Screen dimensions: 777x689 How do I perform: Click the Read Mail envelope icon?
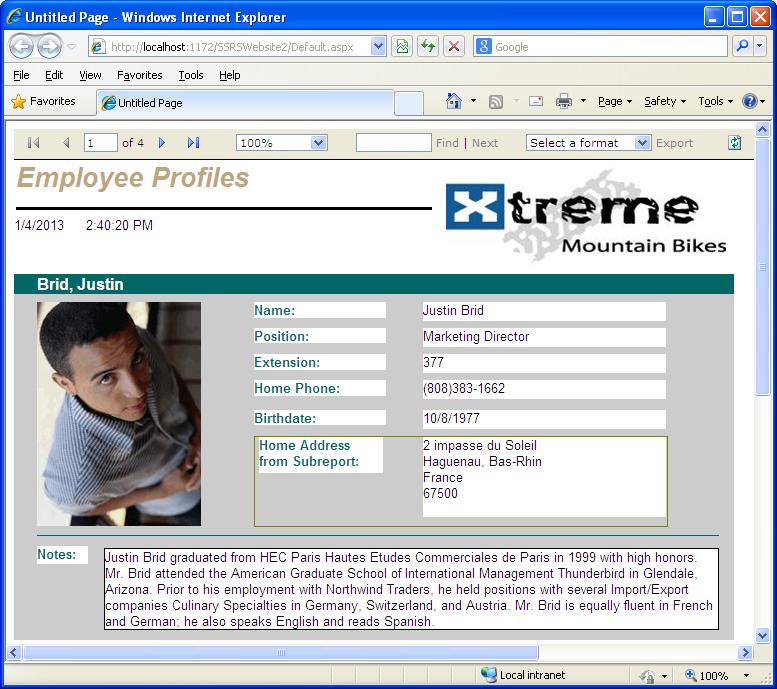pyautogui.click(x=536, y=101)
